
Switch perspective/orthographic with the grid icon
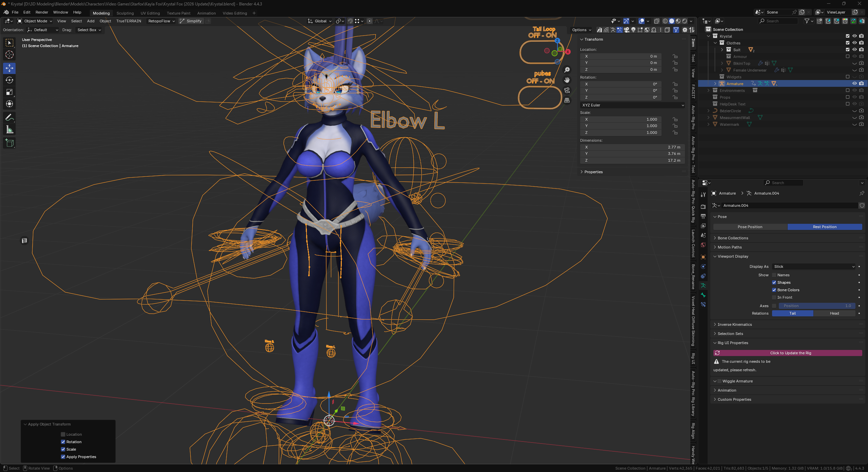point(567,100)
